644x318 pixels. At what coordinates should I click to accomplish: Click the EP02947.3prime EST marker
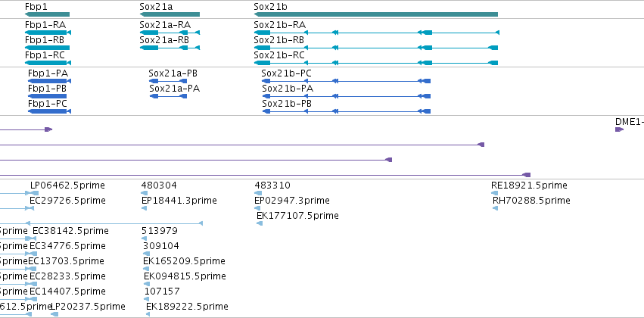click(257, 208)
